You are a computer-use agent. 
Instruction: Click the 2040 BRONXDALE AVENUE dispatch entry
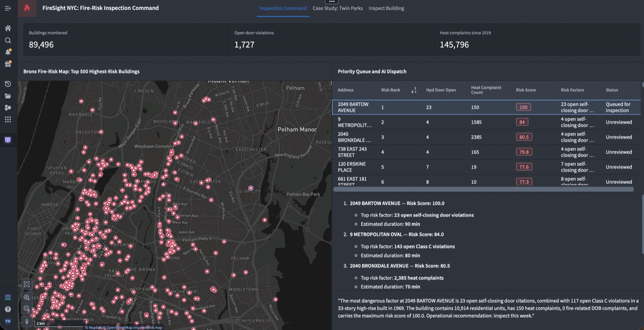[400, 266]
